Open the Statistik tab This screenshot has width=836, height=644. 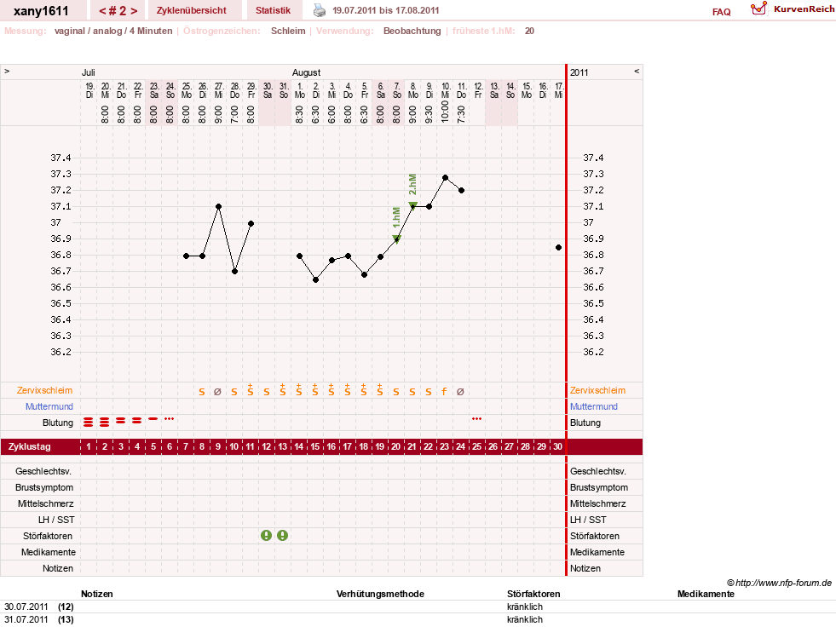[x=273, y=10]
